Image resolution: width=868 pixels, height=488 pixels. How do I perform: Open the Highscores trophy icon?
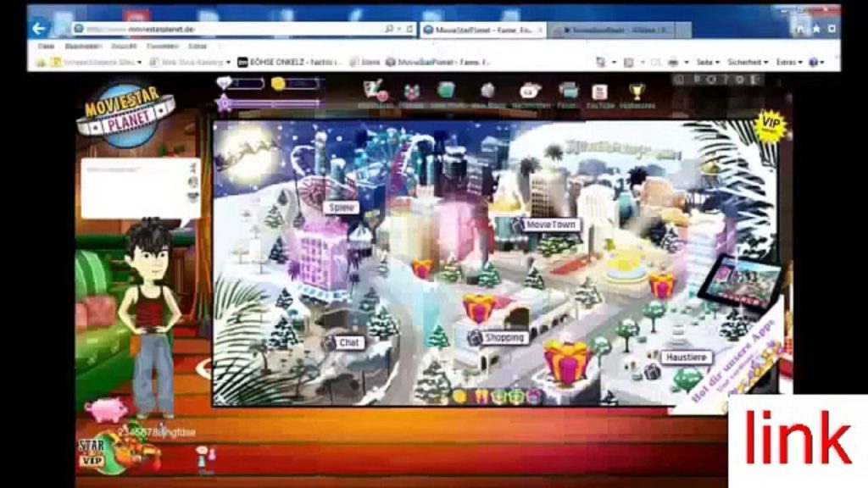(x=637, y=91)
